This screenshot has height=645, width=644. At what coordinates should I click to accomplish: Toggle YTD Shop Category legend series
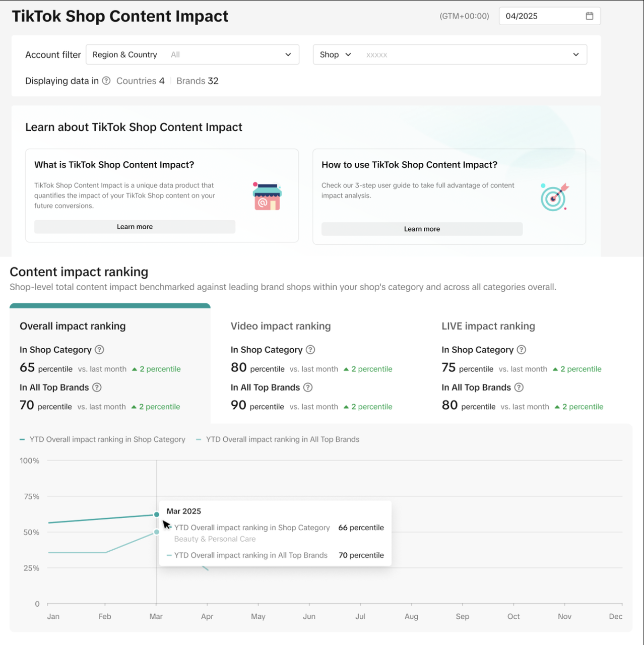point(103,439)
